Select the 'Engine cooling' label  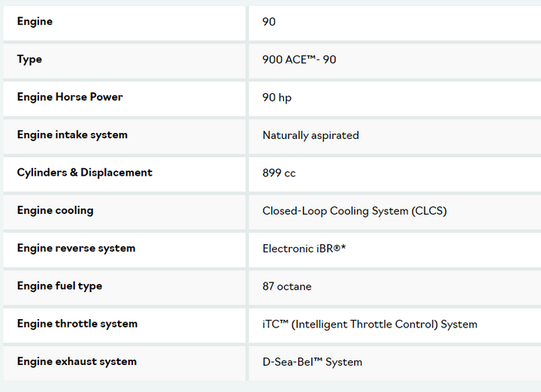[x=55, y=210]
